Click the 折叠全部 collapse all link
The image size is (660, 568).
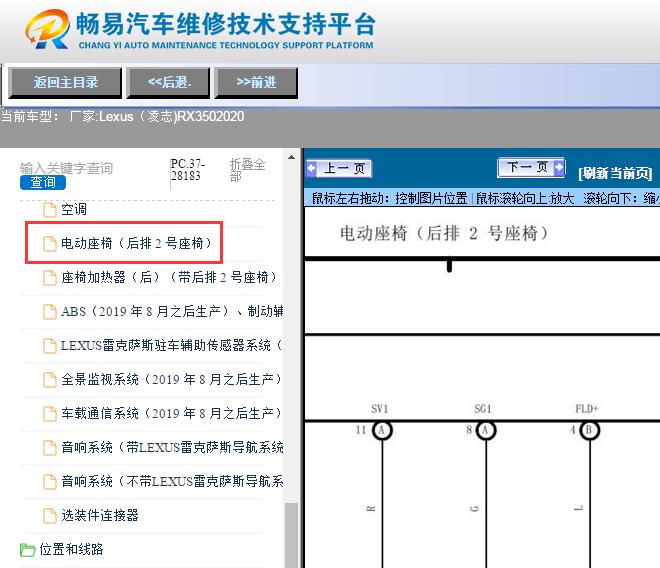click(247, 170)
